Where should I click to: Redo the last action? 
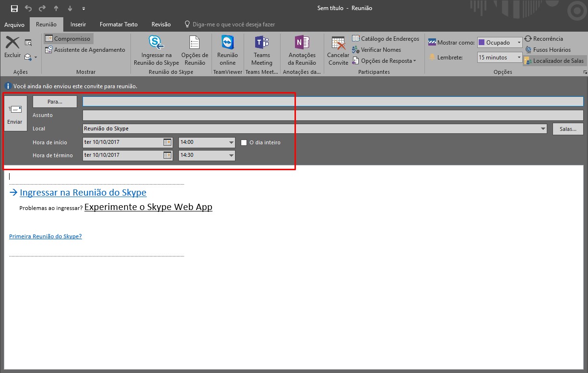point(42,8)
